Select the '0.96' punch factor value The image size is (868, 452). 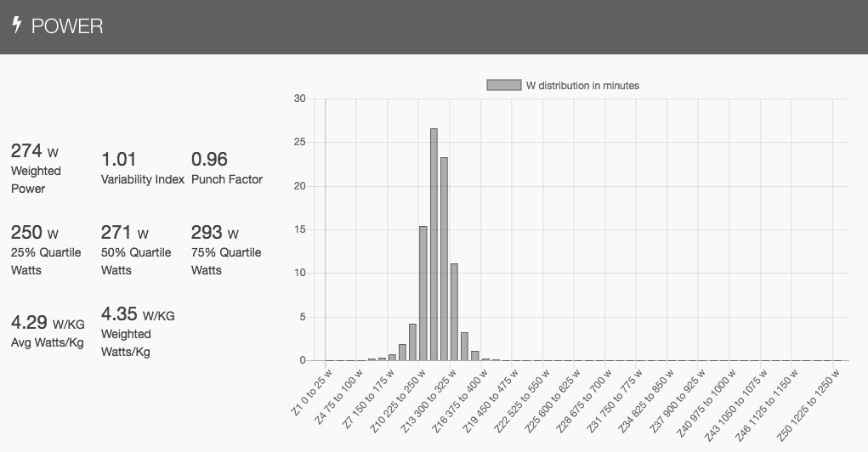click(x=209, y=160)
